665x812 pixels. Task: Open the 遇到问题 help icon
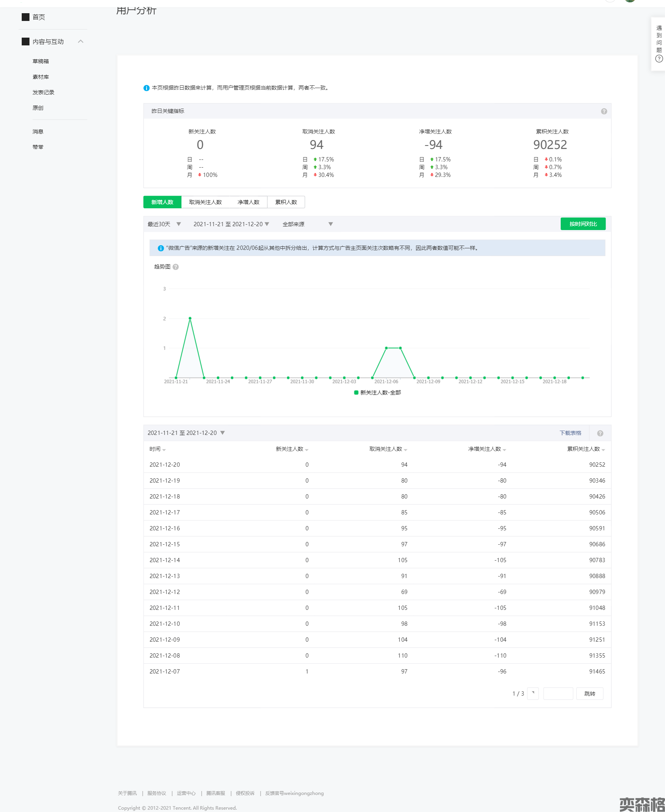659,59
